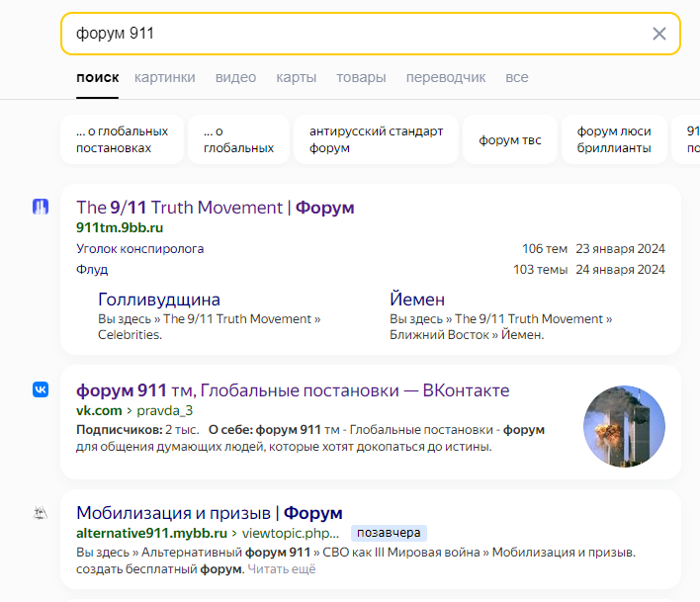Click the alternative911 forum favicon icon
Viewport: 700px width, 602px height.
pyautogui.click(x=41, y=513)
